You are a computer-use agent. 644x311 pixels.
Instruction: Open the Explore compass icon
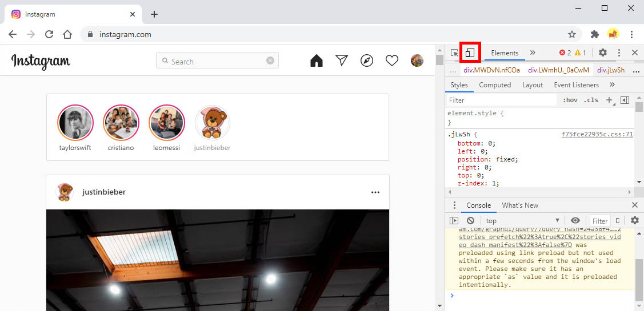[367, 60]
